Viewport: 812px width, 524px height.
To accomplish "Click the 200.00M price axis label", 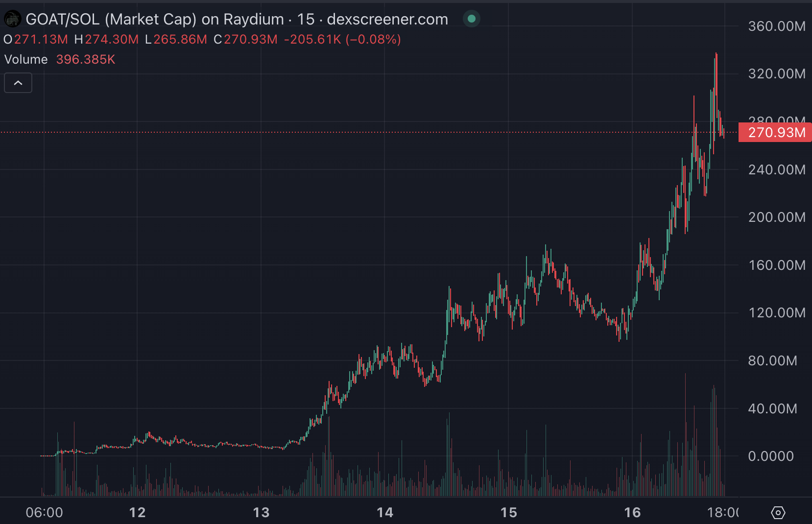I will pyautogui.click(x=776, y=217).
